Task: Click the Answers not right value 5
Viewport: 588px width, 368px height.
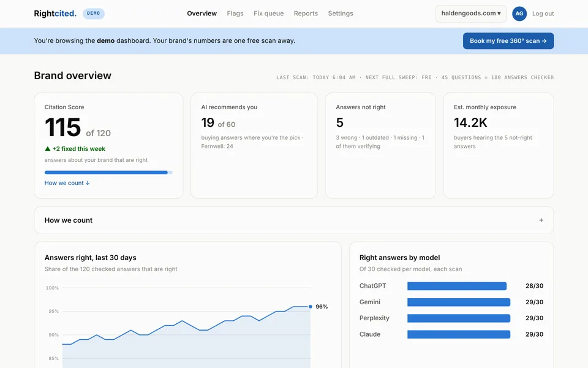Action: (340, 123)
